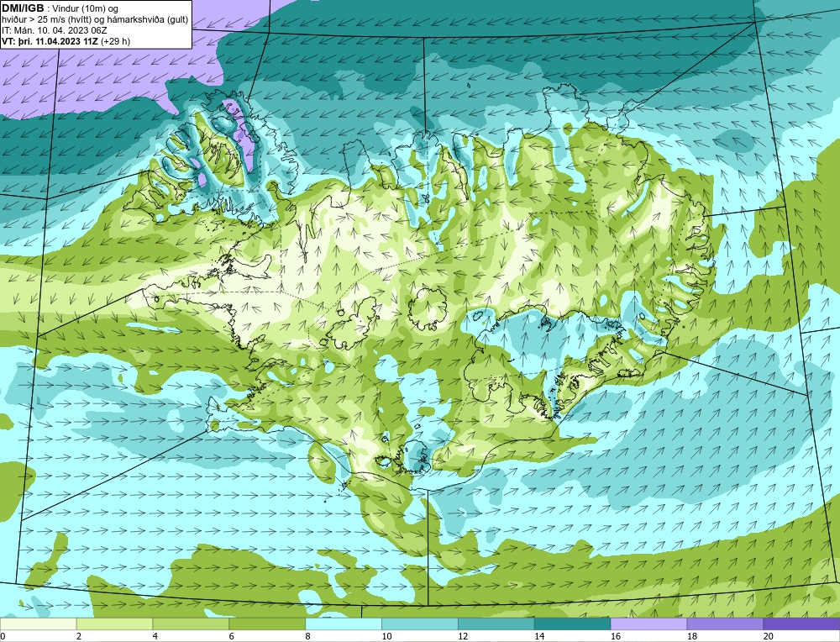Select the light yellow-green 2–4 m/s legend swatch
This screenshot has height=642, width=840.
coord(114,624)
